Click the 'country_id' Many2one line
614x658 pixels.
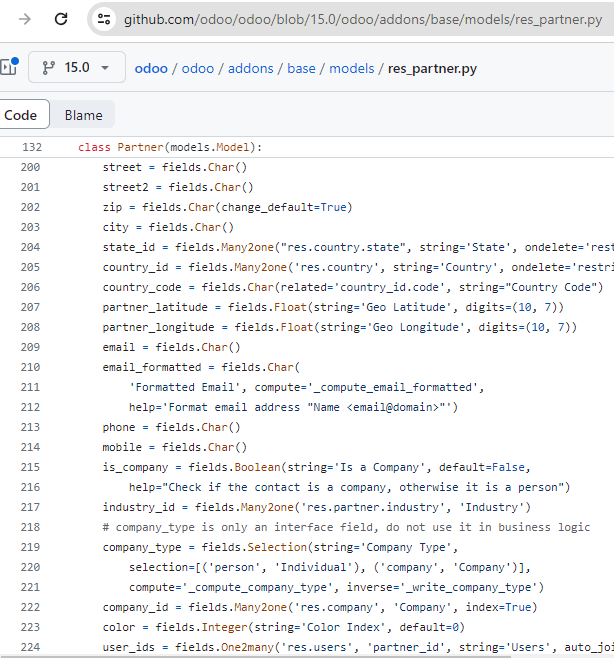(358, 267)
